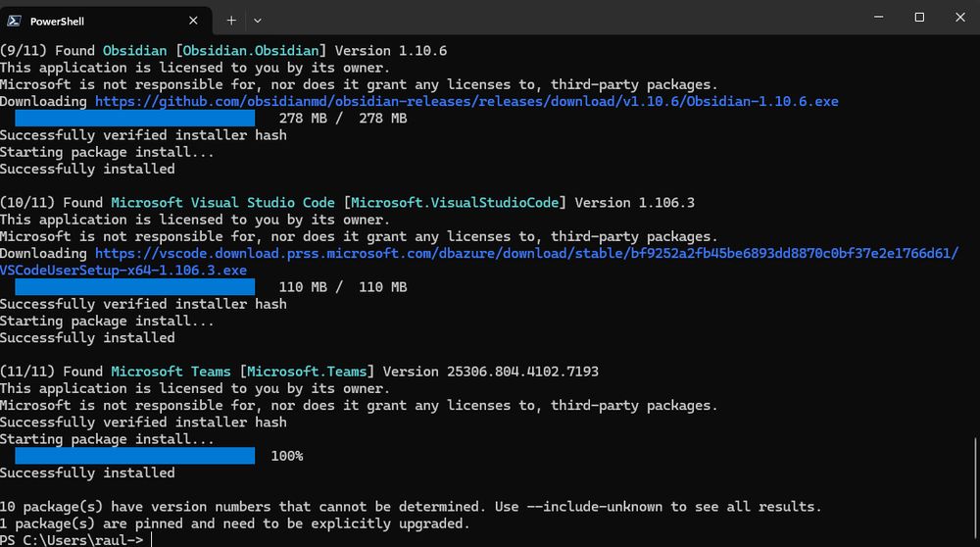Open a new terminal tab
Screen dimensions: 980x547
pos(231,21)
